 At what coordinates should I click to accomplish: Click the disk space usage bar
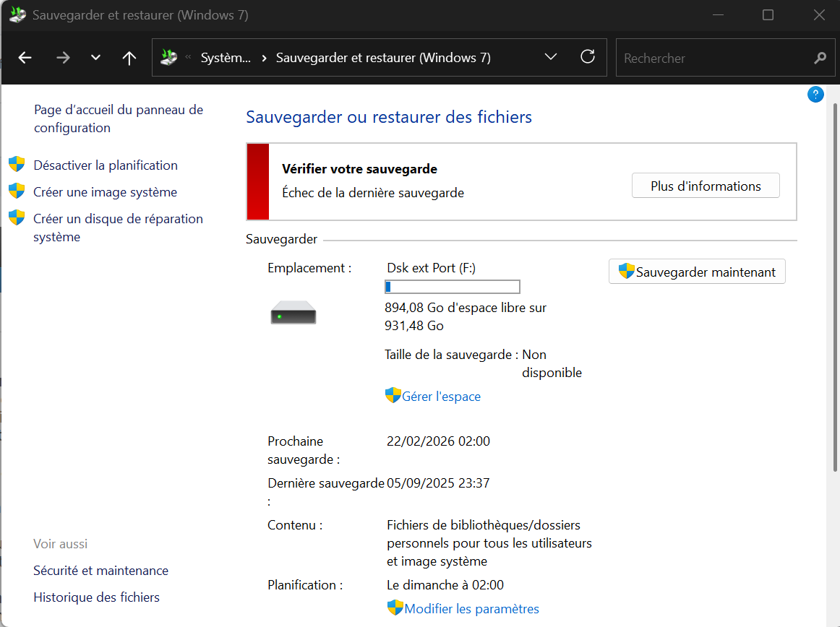[452, 287]
